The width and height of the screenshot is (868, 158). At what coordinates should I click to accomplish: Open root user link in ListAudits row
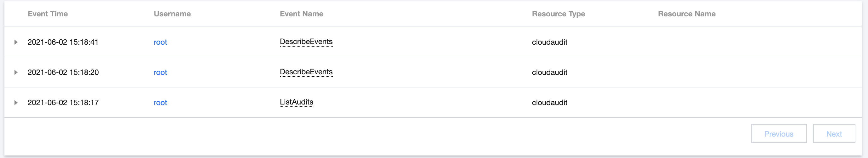click(x=160, y=103)
